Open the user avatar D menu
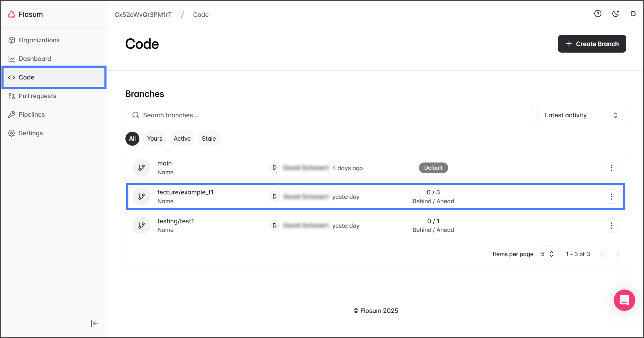This screenshot has width=644, height=338. pos(633,14)
